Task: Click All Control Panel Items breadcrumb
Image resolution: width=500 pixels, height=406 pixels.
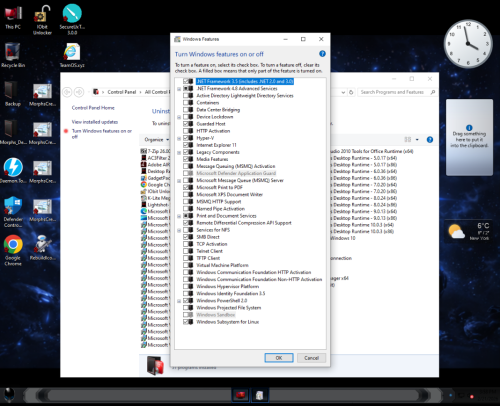Action: 157,92
